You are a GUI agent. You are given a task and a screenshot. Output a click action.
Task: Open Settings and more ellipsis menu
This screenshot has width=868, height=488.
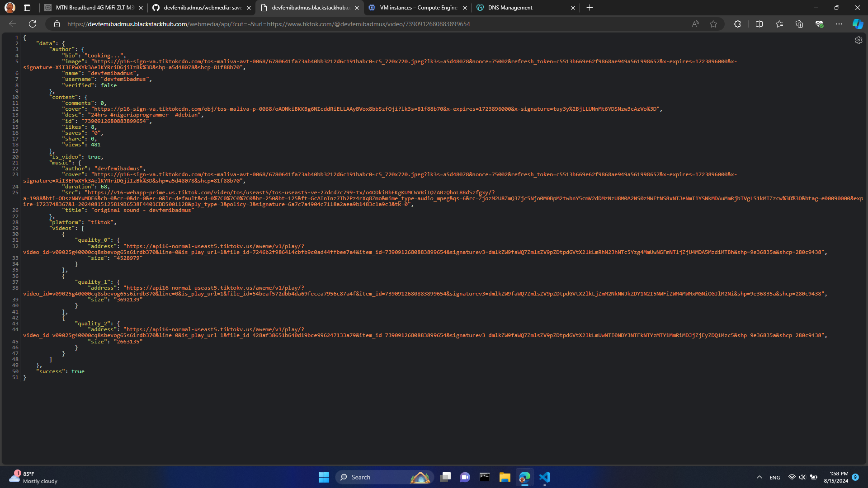839,24
